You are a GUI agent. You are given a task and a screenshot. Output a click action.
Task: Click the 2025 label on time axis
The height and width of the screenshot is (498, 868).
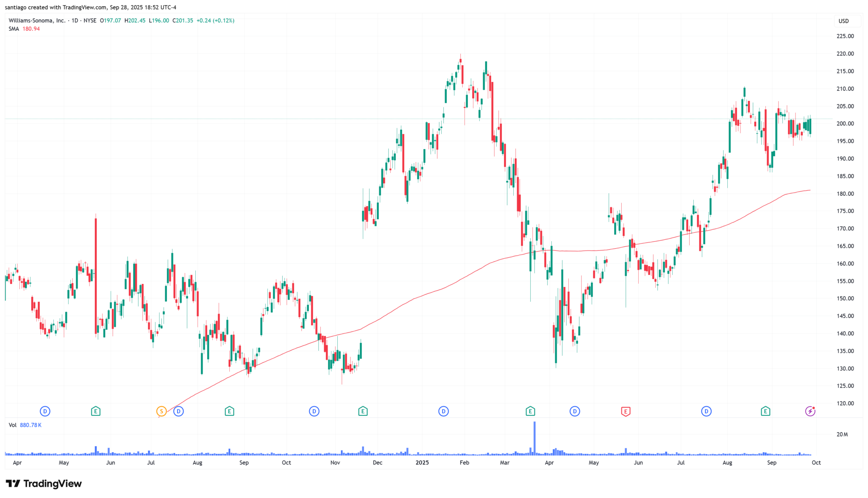422,463
